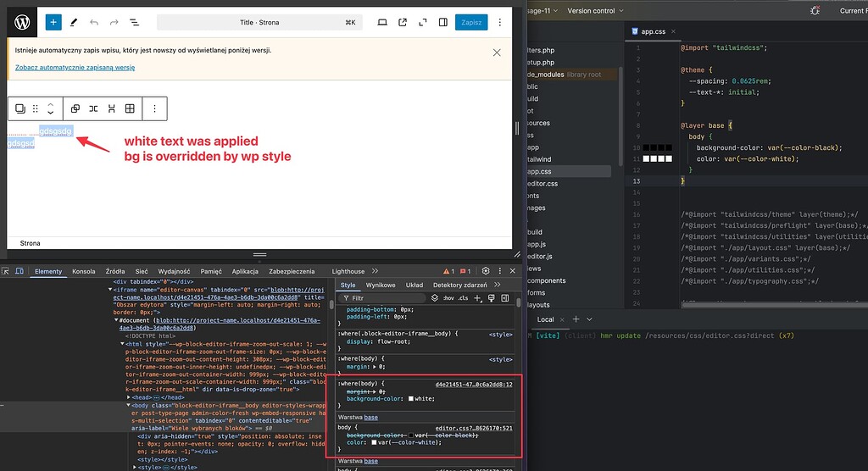Expand the head element node
The width and height of the screenshot is (868, 471).
[129, 397]
